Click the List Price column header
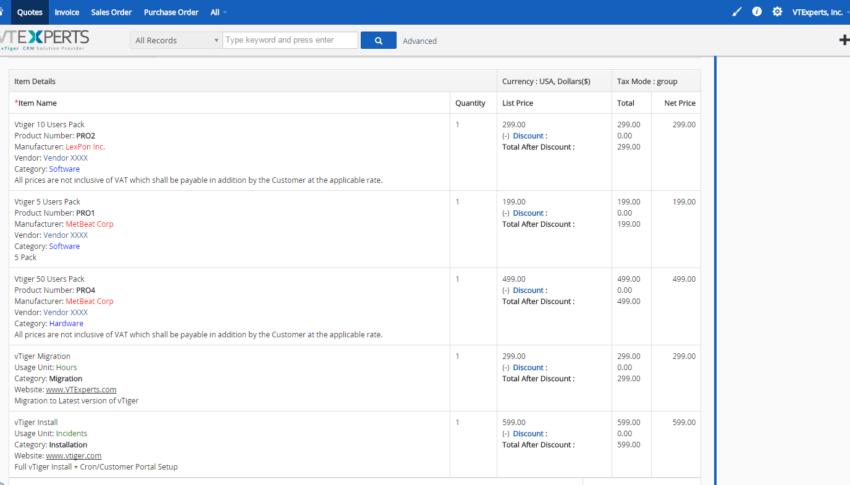This screenshot has width=850, height=485. [518, 103]
